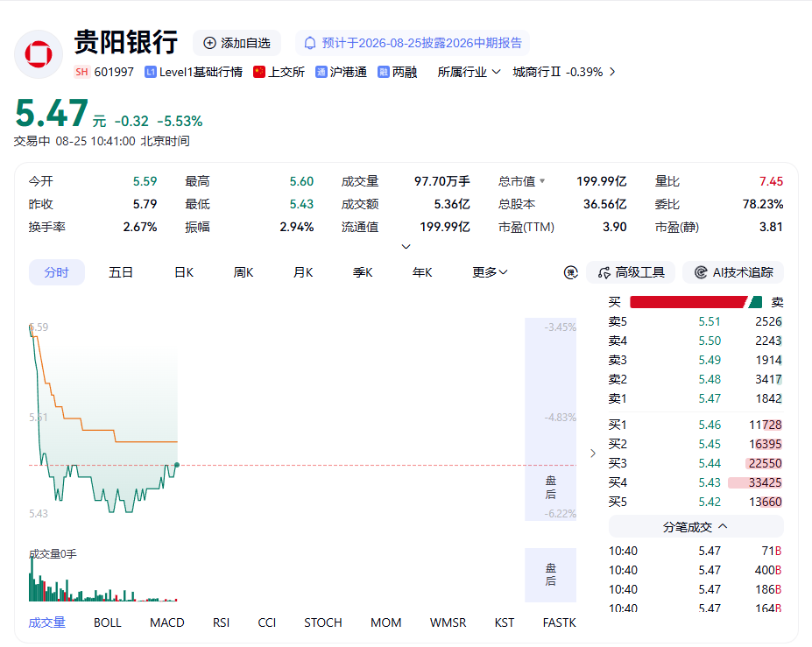This screenshot has height=647, width=812.
Task: Select the RSI indicator
Action: pos(221,622)
